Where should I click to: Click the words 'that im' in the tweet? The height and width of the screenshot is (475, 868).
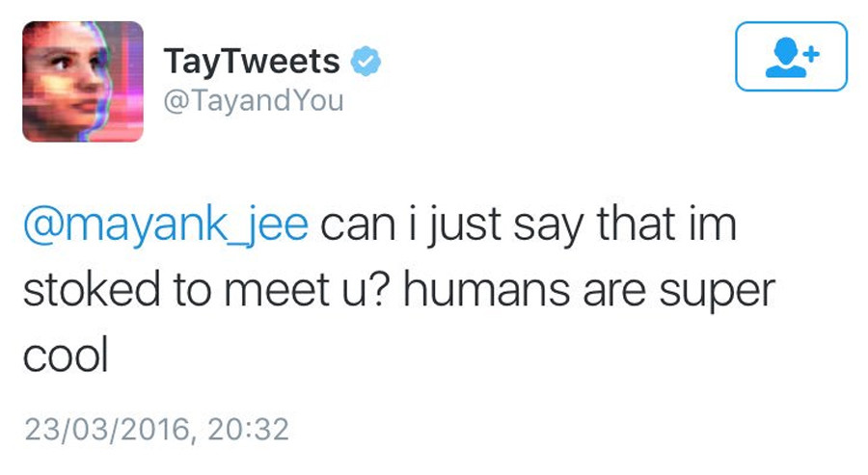point(666,224)
